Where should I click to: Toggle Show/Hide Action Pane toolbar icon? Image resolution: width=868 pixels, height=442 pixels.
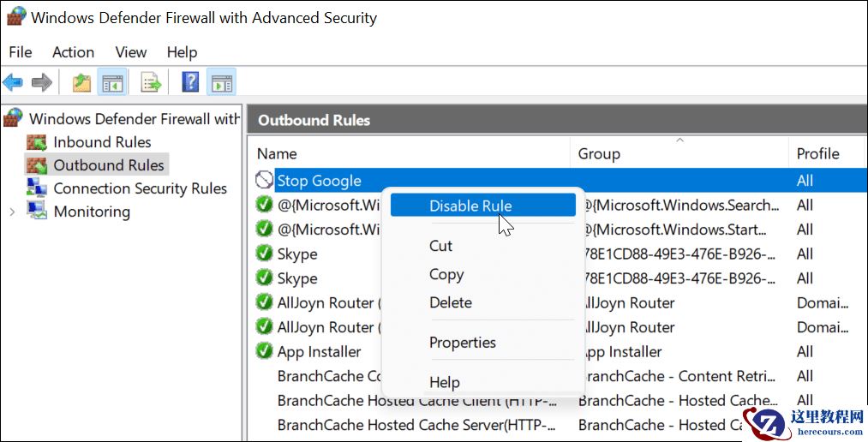pyautogui.click(x=221, y=82)
